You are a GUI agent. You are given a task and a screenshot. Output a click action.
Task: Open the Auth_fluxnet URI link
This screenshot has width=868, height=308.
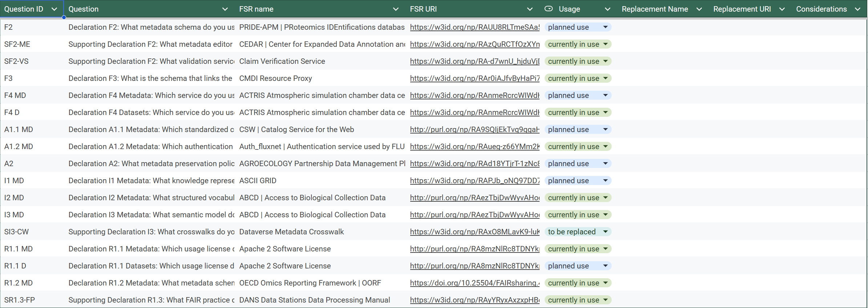(x=475, y=147)
